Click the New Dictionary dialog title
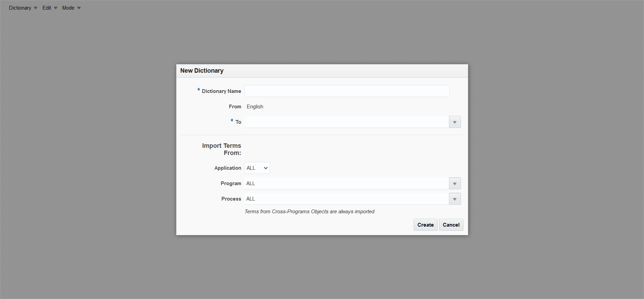The image size is (644, 299). click(202, 71)
